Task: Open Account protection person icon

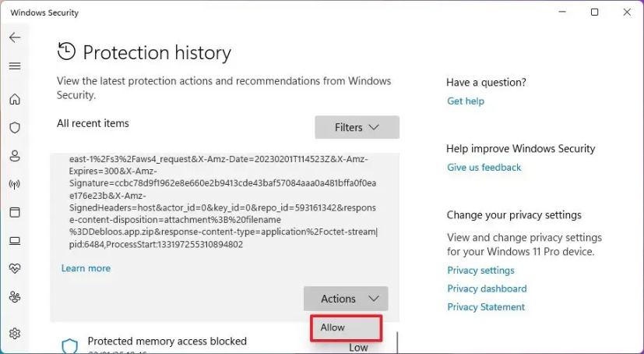Action: coord(15,156)
